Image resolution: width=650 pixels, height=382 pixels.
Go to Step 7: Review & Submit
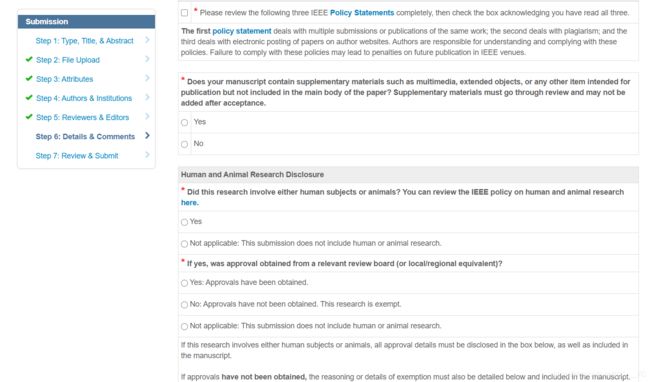(x=77, y=156)
